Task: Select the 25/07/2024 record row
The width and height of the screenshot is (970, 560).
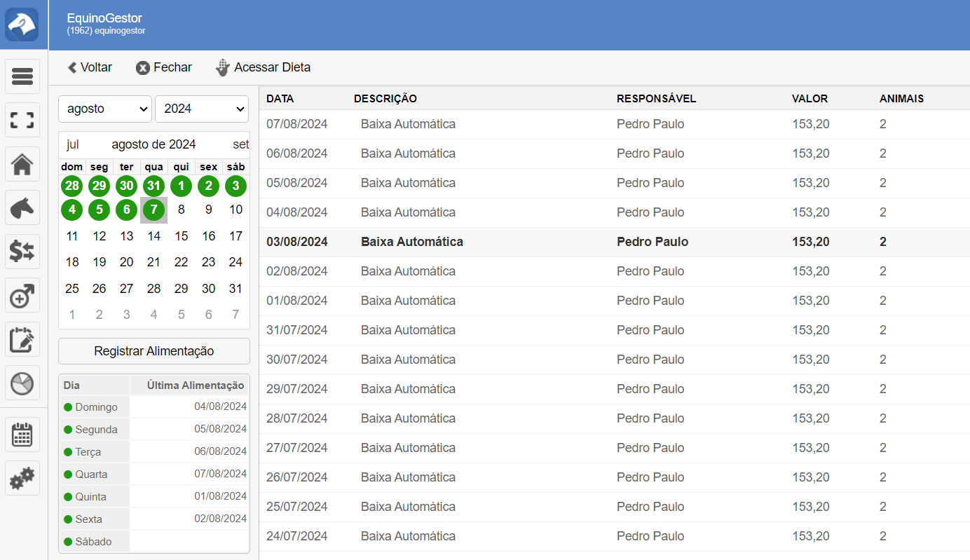Action: click(615, 507)
